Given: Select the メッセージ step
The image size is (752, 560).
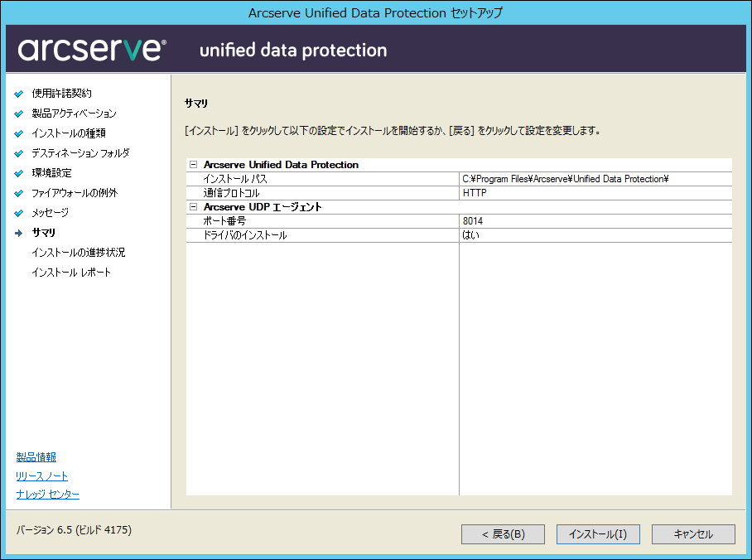Looking at the screenshot, I should pos(50,213).
